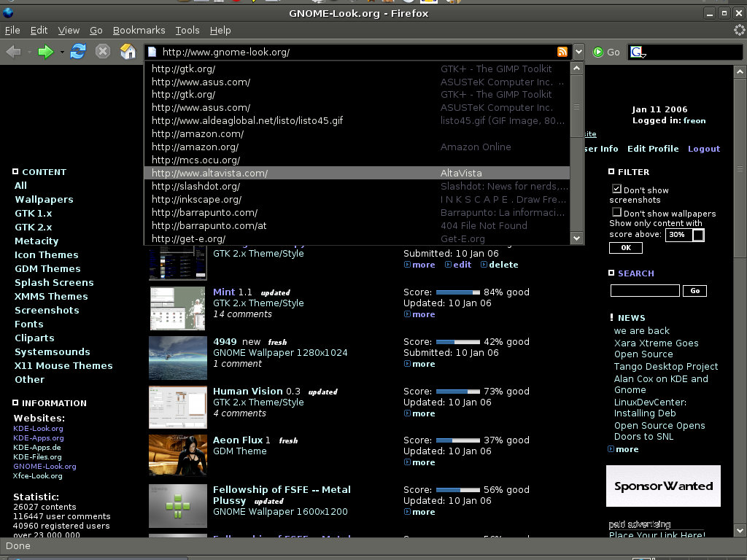747x560 pixels.
Task: Select http://mcs.ocu.org/ history entry
Action: pyautogui.click(x=357, y=160)
